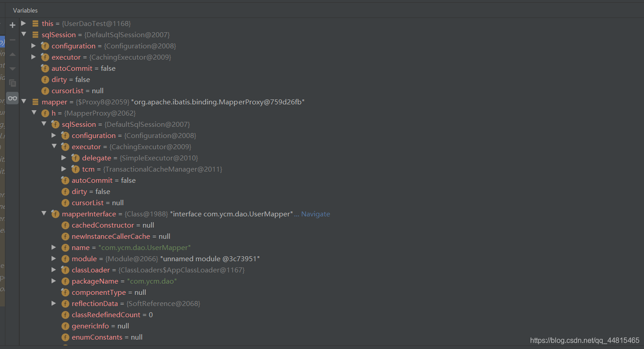The width and height of the screenshot is (644, 349).
Task: Select 'cachedConstructor = null' row
Action: (332, 225)
